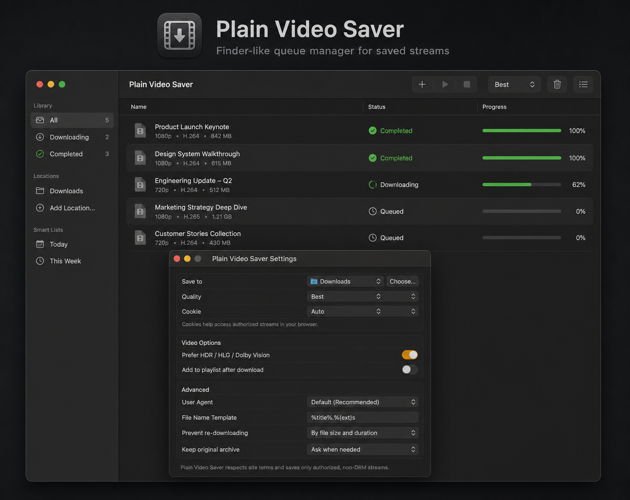Stop downloads with the square stop button

pos(466,84)
